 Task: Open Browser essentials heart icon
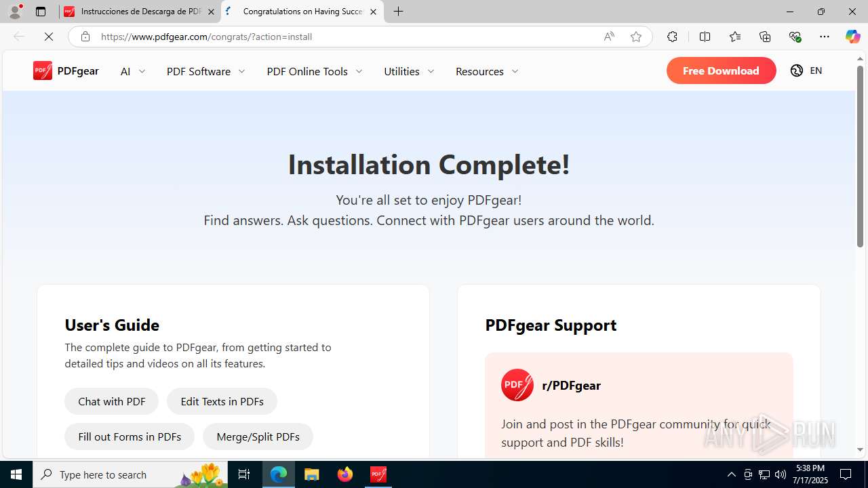(x=795, y=37)
